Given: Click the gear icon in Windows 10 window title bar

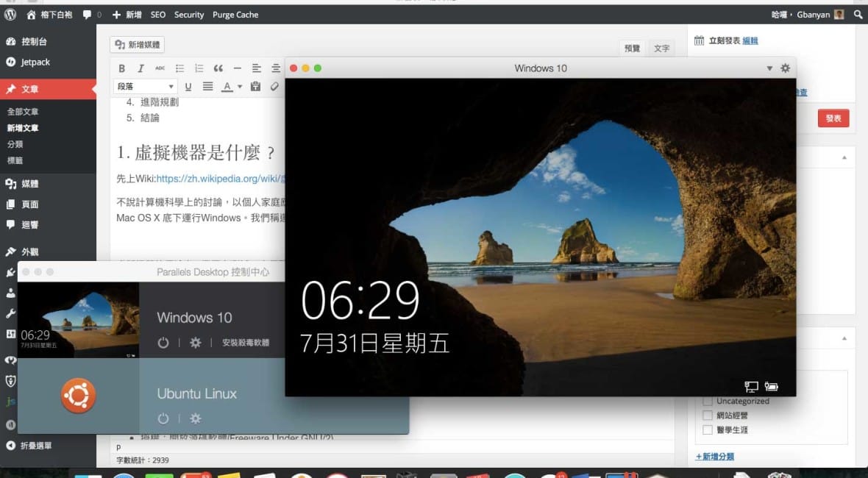Looking at the screenshot, I should coord(785,68).
